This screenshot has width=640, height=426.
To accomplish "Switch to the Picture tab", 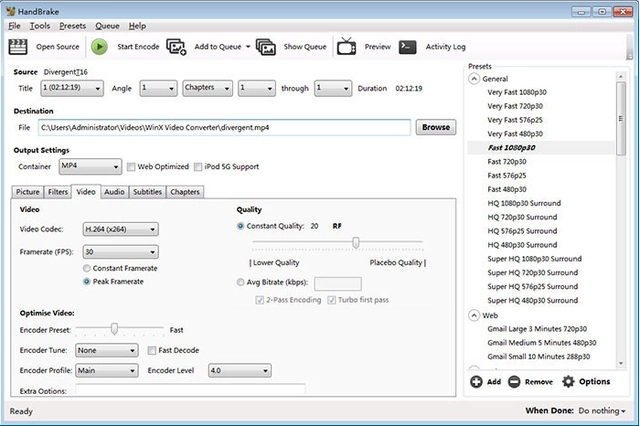I will coord(28,192).
